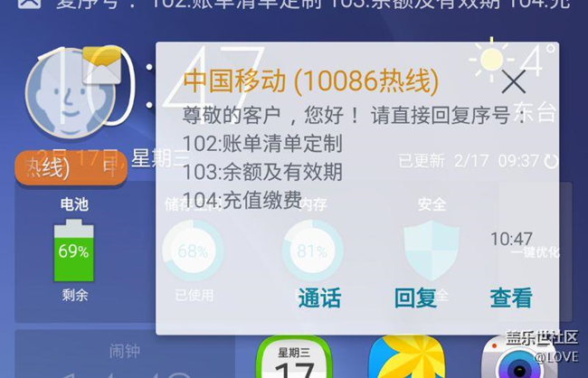588x378 pixels.
Task: Tap the orange 热线 notification bubble
Action: [x=71, y=167]
